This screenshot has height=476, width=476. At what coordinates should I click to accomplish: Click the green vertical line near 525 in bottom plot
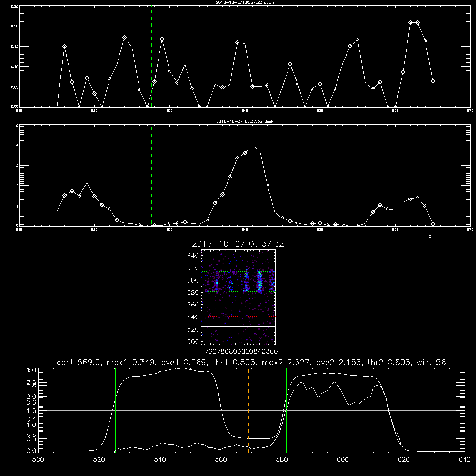point(115,410)
